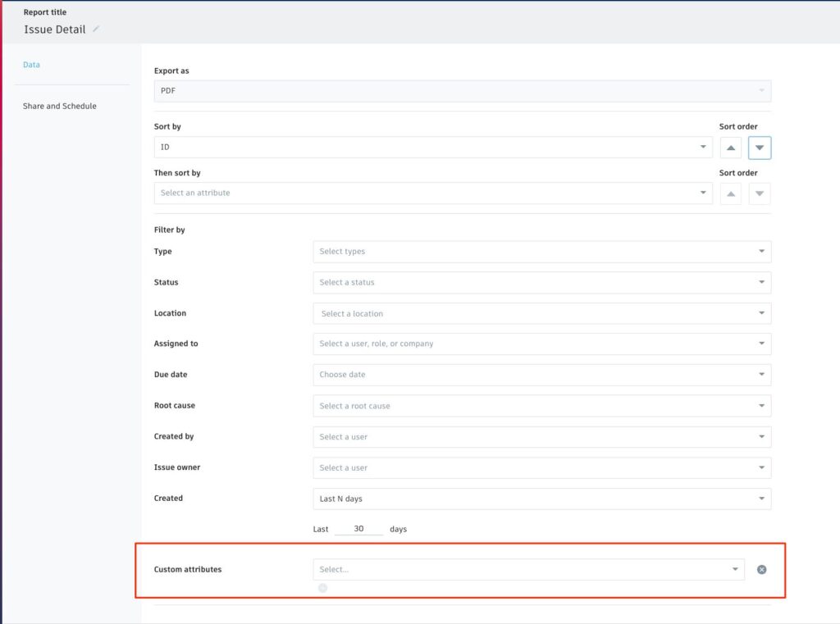Select ascending sort order for ID
The height and width of the screenshot is (624, 840).
[730, 147]
